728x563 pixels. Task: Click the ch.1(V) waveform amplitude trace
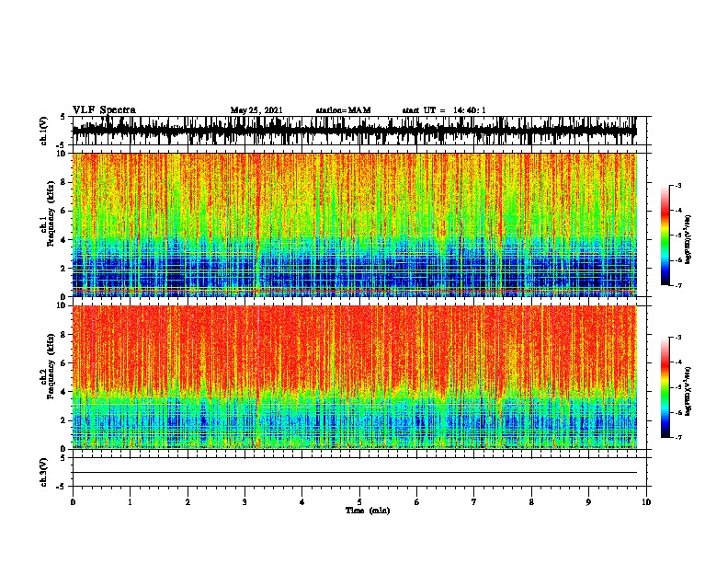click(355, 131)
